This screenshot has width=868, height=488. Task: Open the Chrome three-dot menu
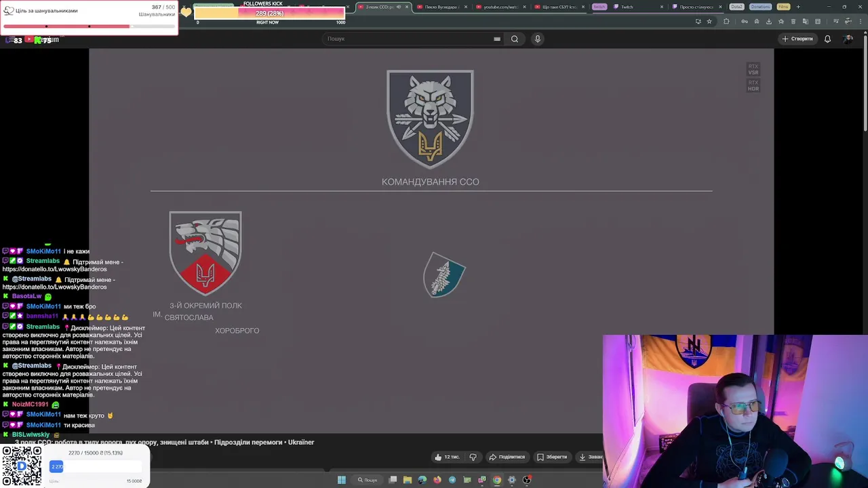[x=860, y=21]
